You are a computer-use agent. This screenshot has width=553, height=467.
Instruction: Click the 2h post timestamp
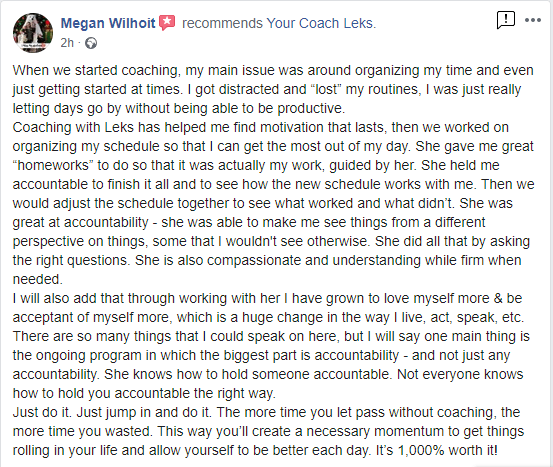67,43
